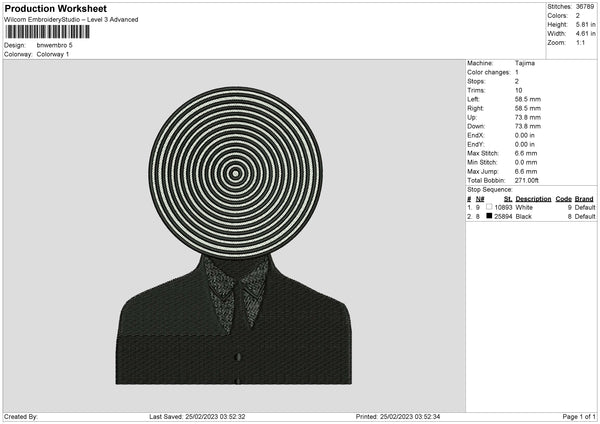Screen dimensions: 600x424
Task: Click the Machine value Tajima
Action: (x=525, y=63)
